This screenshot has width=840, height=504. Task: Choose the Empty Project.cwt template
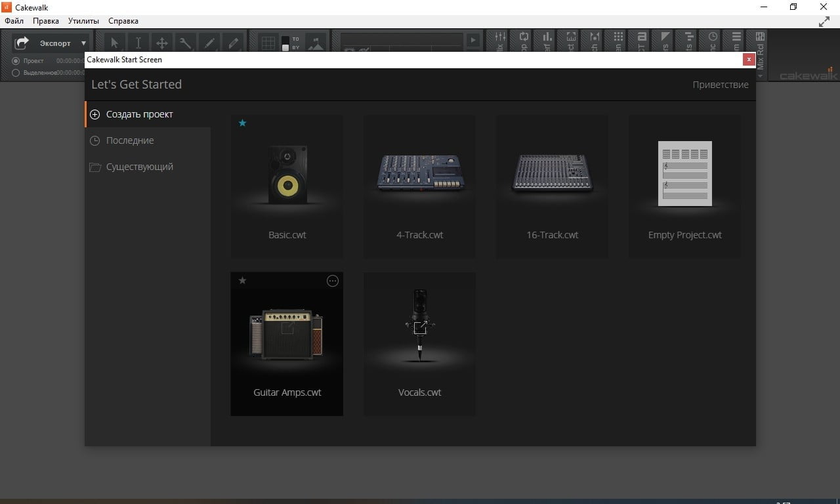(684, 186)
